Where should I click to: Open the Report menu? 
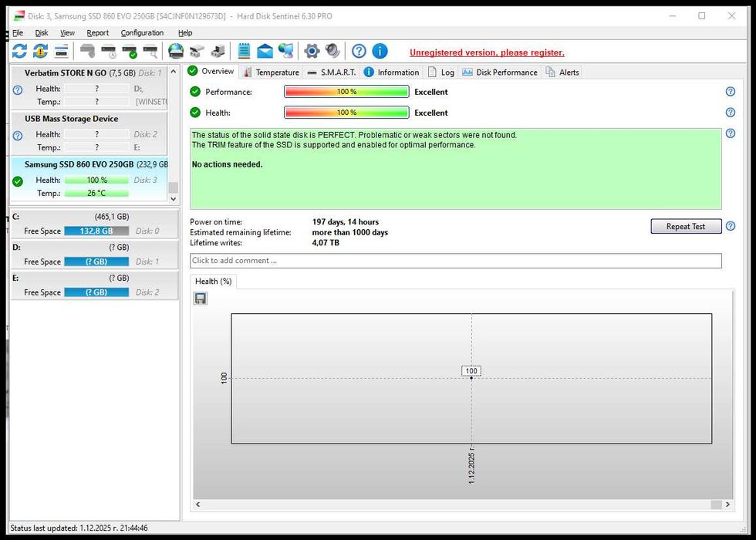(97, 32)
